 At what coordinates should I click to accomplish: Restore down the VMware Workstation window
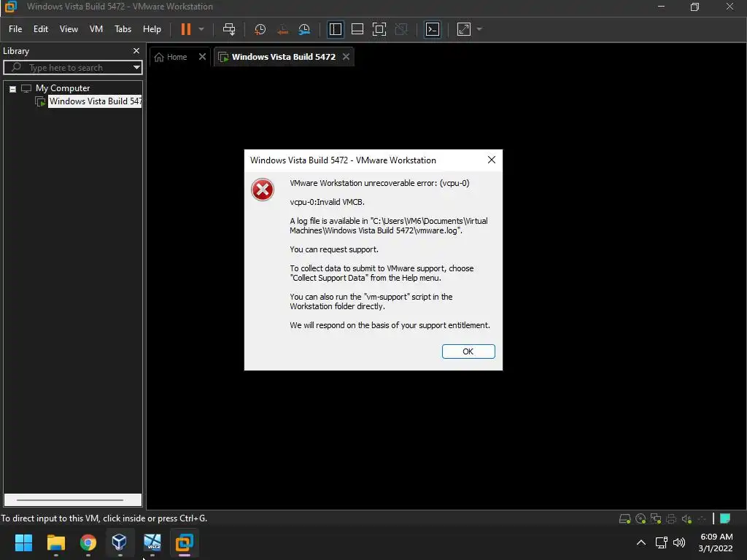pos(694,7)
